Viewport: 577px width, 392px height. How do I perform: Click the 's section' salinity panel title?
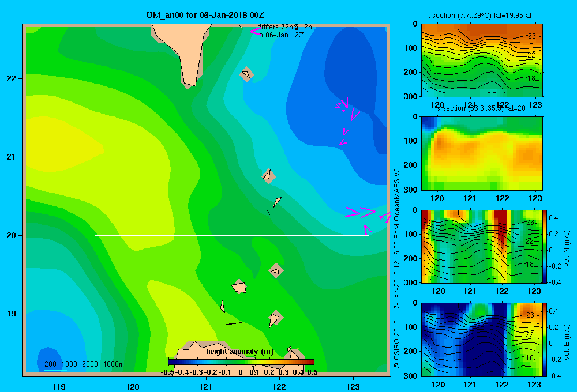(481, 108)
